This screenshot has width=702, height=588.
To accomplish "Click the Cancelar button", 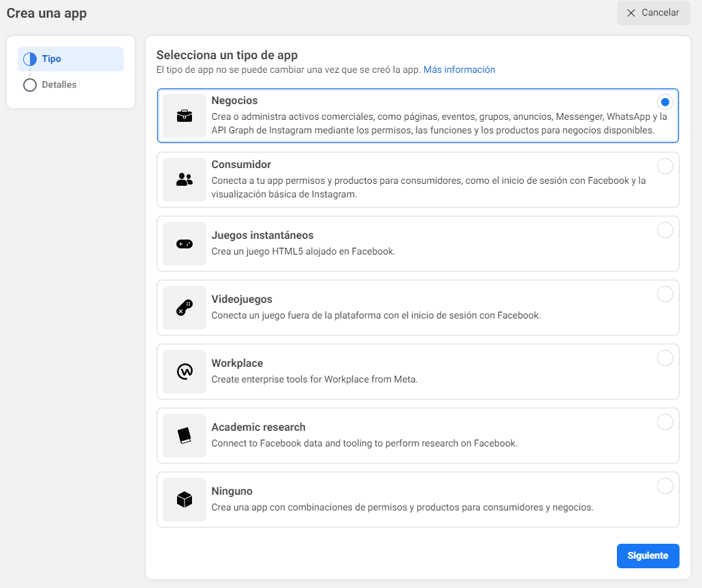I will tap(654, 13).
